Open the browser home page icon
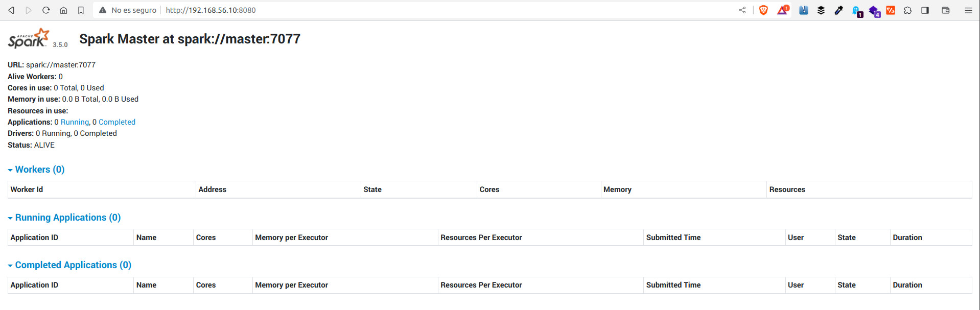980x310 pixels. pos(63,10)
